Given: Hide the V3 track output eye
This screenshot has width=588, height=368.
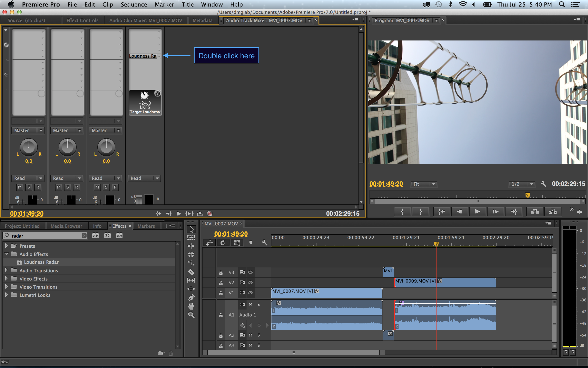Looking at the screenshot, I should pos(250,272).
